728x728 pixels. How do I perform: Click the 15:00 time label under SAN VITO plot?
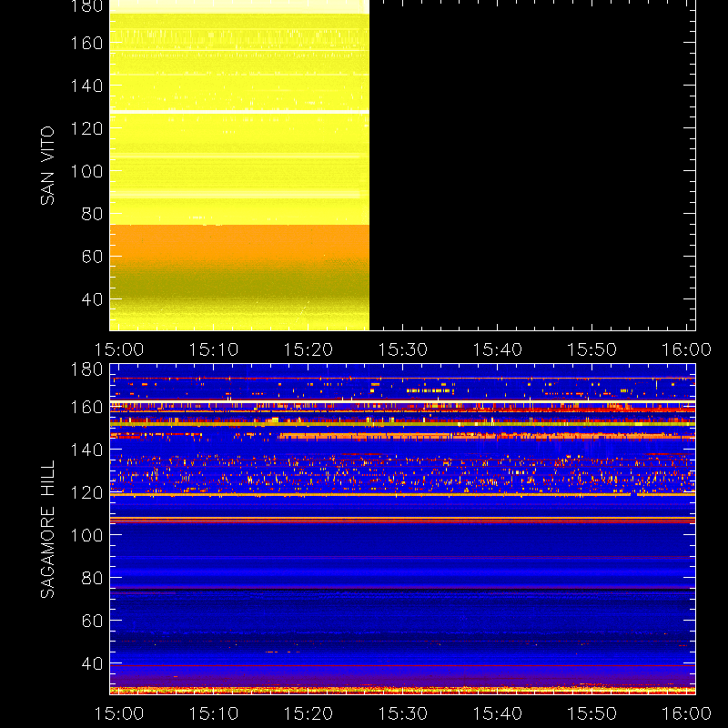[119, 349]
